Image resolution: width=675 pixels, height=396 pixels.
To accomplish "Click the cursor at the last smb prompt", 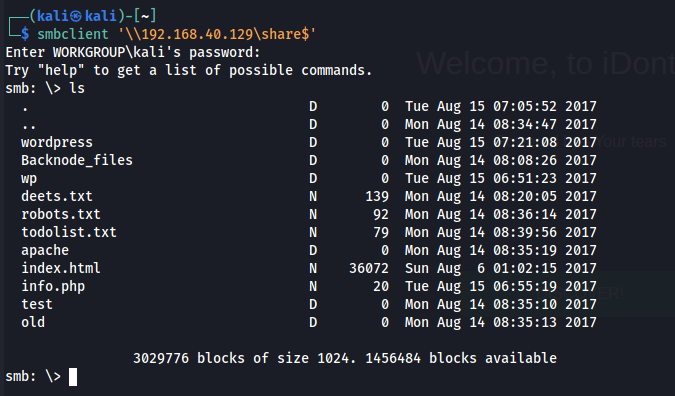I will (73, 377).
